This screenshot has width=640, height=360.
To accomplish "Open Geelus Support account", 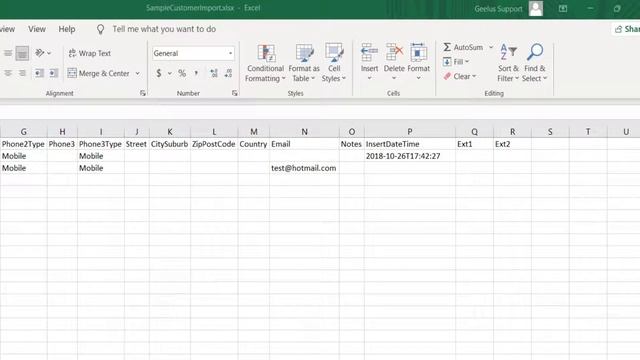I will [x=498, y=9].
